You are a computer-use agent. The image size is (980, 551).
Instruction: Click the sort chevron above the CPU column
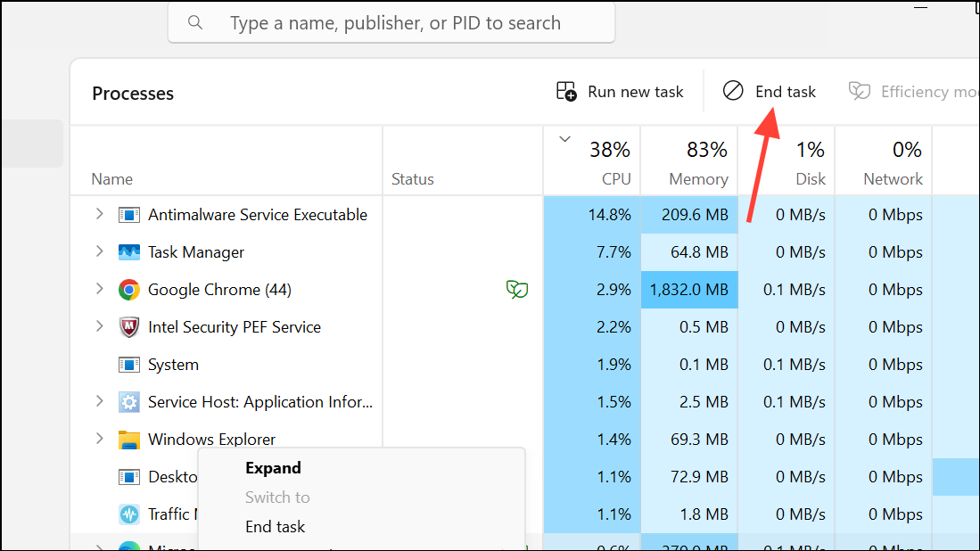(564, 138)
